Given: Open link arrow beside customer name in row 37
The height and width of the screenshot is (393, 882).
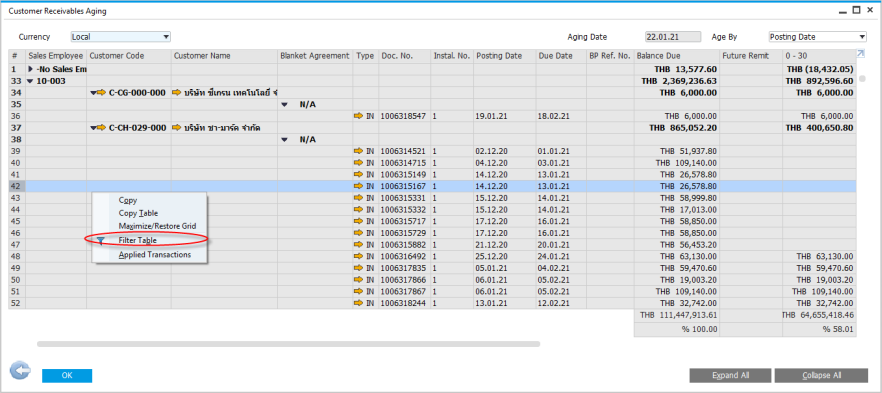Looking at the screenshot, I should pyautogui.click(x=177, y=128).
